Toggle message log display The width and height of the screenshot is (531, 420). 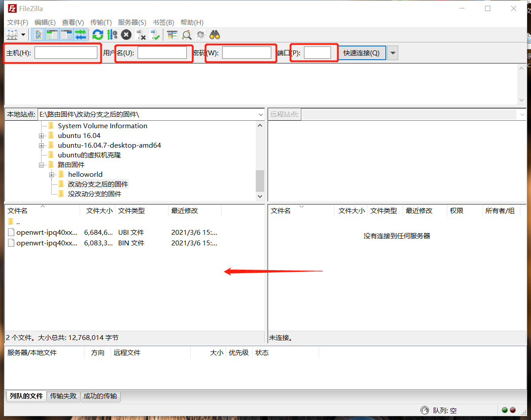point(39,34)
